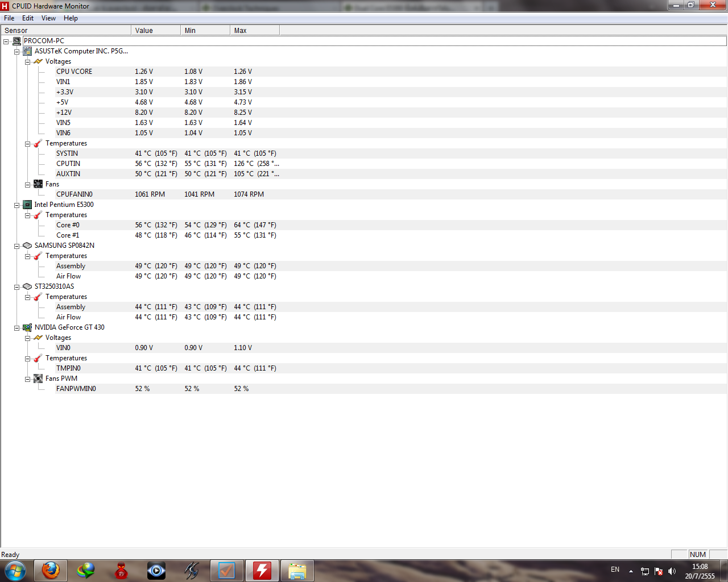Open the green globe taskbar icon
The height and width of the screenshot is (582, 728).
(x=86, y=571)
